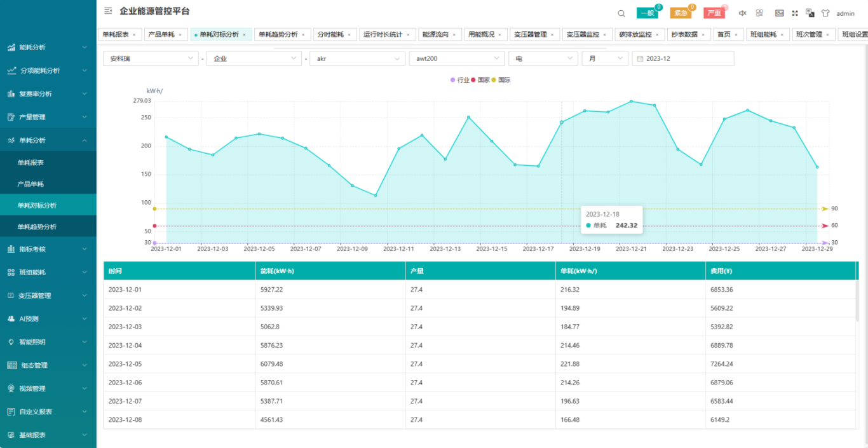868x448 pixels.
Task: Click the 变压器管理 sidebar icon
Action: coord(11,295)
